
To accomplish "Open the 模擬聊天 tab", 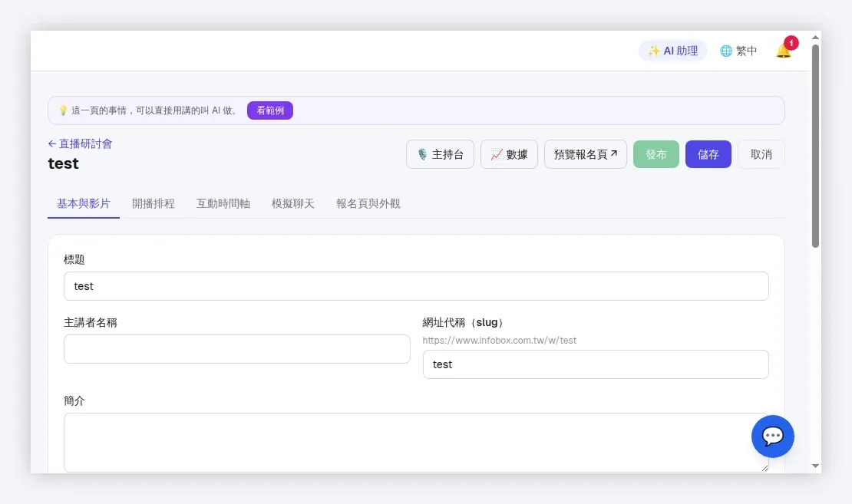I will pos(293,203).
